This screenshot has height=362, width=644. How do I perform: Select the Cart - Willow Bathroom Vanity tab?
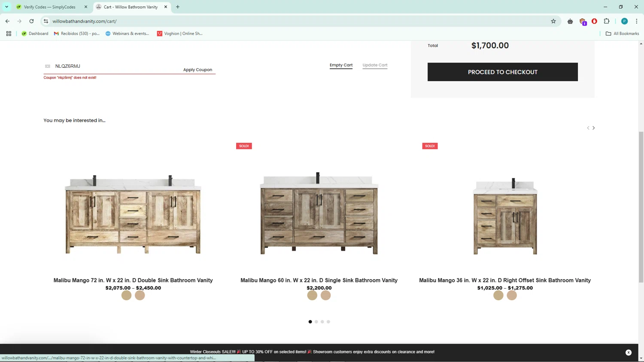click(131, 7)
